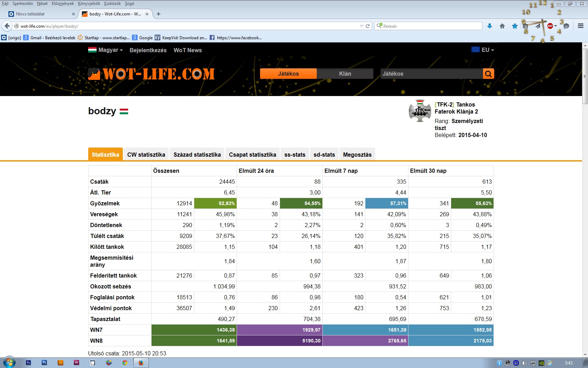
Task: Click the browser back arrow button
Action: point(7,26)
